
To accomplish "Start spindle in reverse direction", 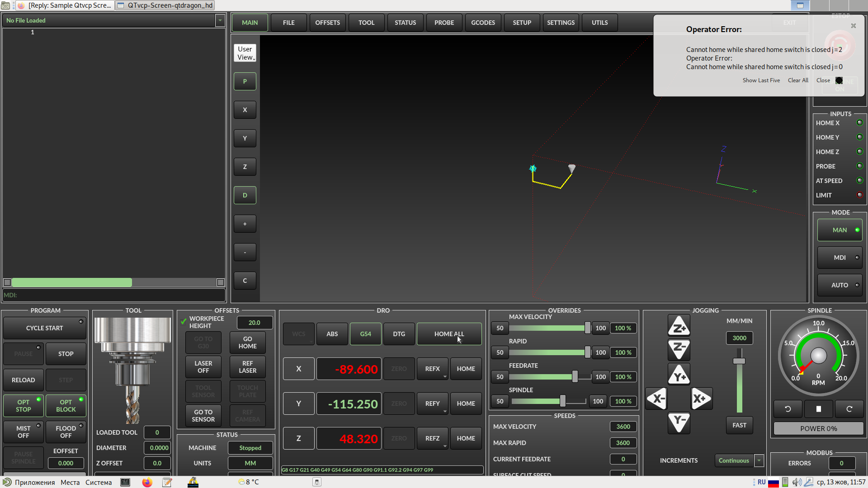I will (788, 409).
